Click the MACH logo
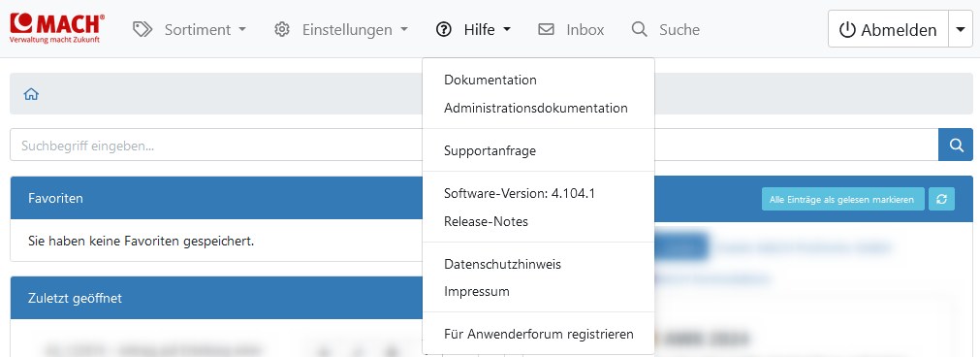 pos(57,29)
